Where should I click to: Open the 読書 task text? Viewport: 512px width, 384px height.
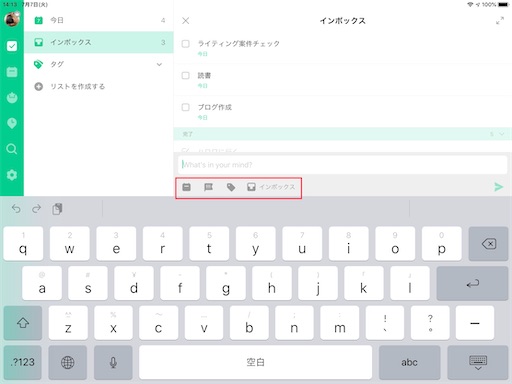[x=204, y=76]
